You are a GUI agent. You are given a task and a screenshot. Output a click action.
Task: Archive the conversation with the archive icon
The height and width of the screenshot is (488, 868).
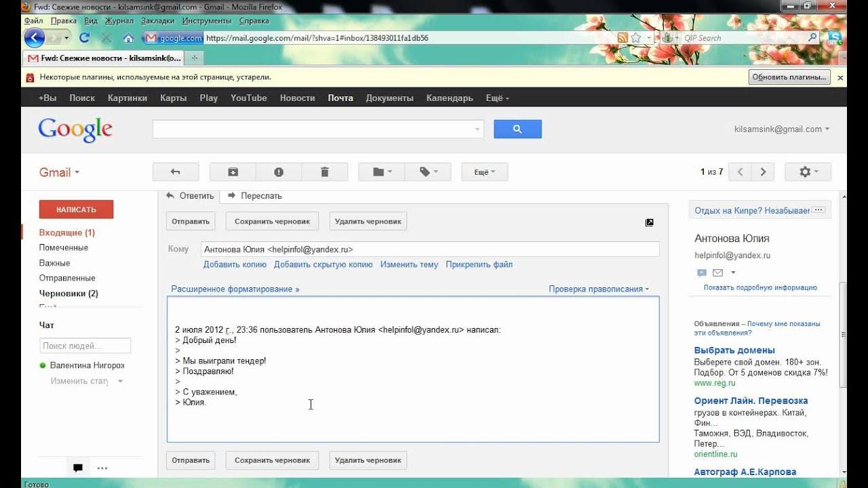(x=233, y=172)
